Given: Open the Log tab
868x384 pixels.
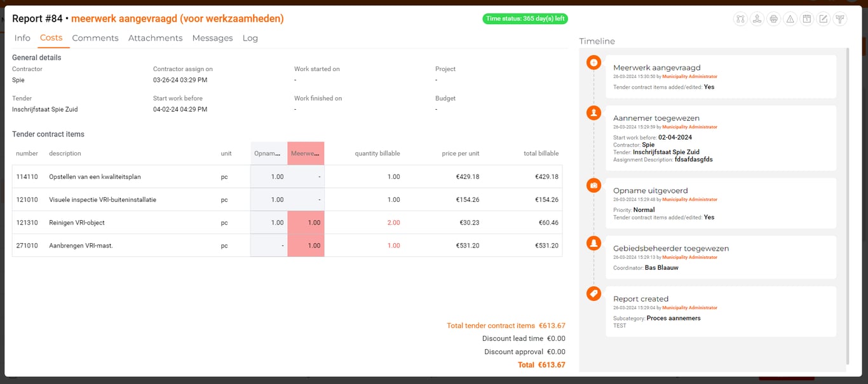Looking at the screenshot, I should tap(250, 38).
